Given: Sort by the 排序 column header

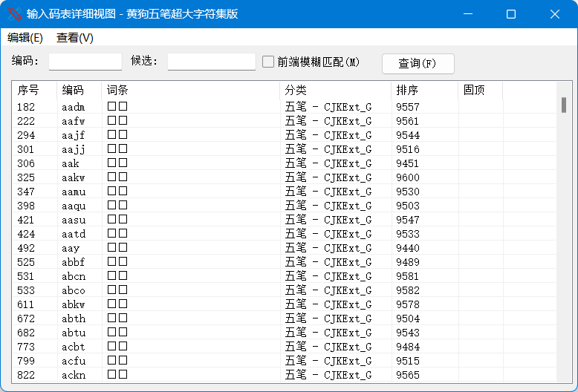Looking at the screenshot, I should (424, 90).
